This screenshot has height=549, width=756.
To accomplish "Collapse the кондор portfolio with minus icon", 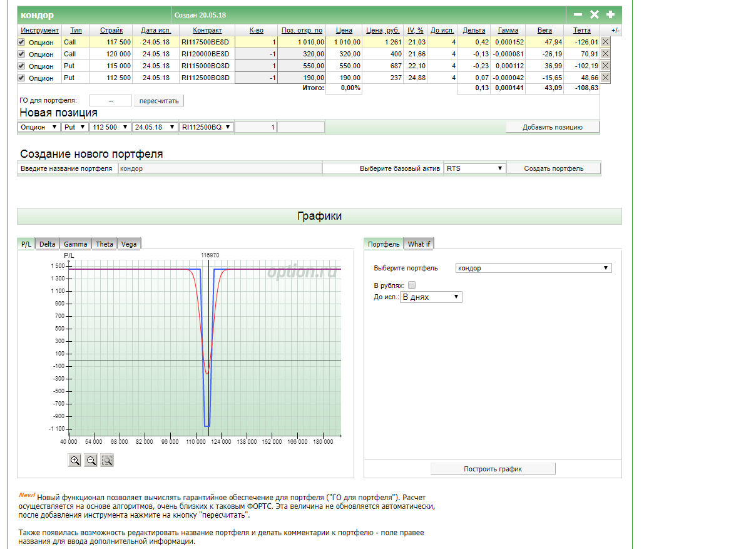I will (x=578, y=14).
